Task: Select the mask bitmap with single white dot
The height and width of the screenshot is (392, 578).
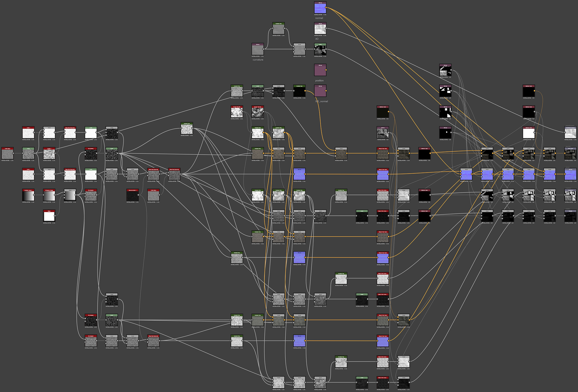Action: (445, 132)
